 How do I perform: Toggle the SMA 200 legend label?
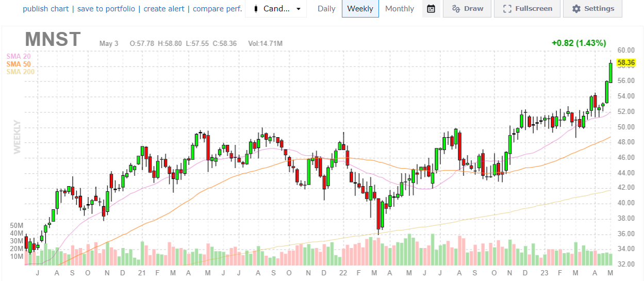20,72
